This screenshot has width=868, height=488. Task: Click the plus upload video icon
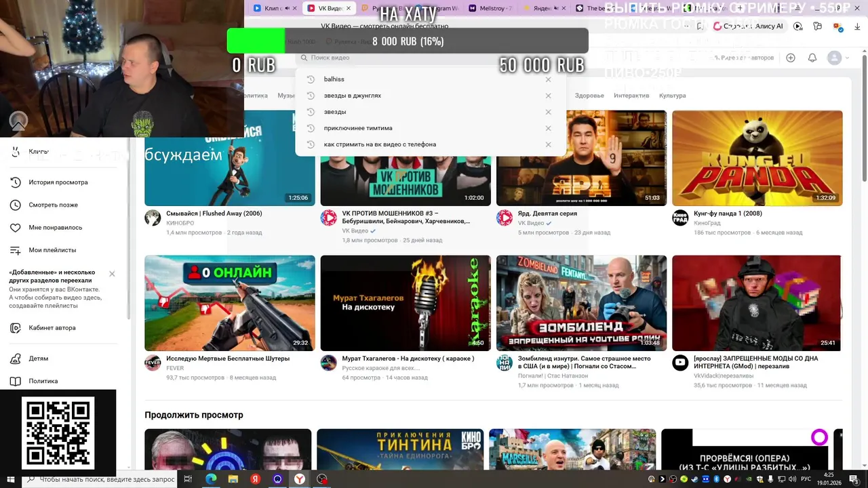click(x=791, y=58)
